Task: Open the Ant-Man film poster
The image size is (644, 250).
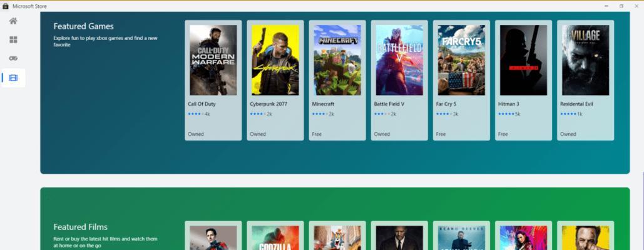Action: pyautogui.click(x=213, y=237)
